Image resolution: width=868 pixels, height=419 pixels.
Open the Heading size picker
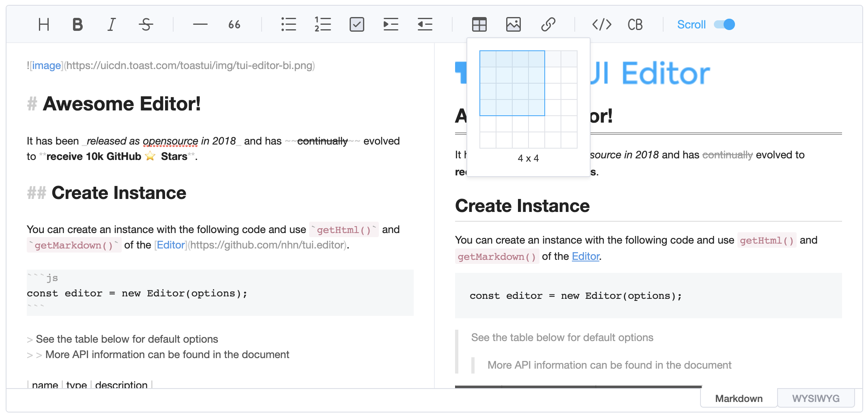[44, 25]
